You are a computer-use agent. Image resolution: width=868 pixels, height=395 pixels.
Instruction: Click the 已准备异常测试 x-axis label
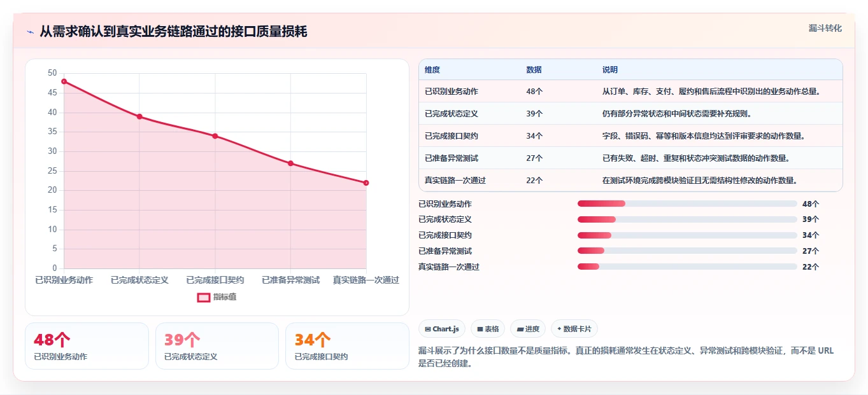(290, 280)
